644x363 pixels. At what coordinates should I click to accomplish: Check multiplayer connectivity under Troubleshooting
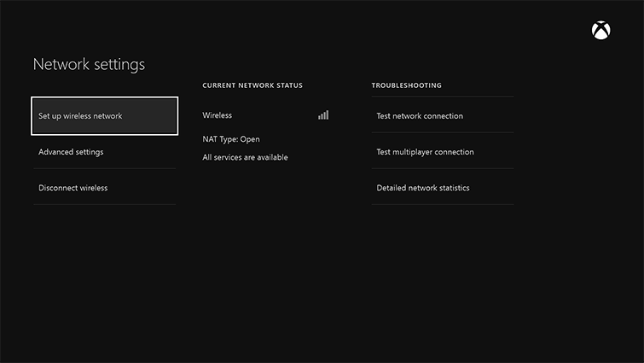(442, 152)
